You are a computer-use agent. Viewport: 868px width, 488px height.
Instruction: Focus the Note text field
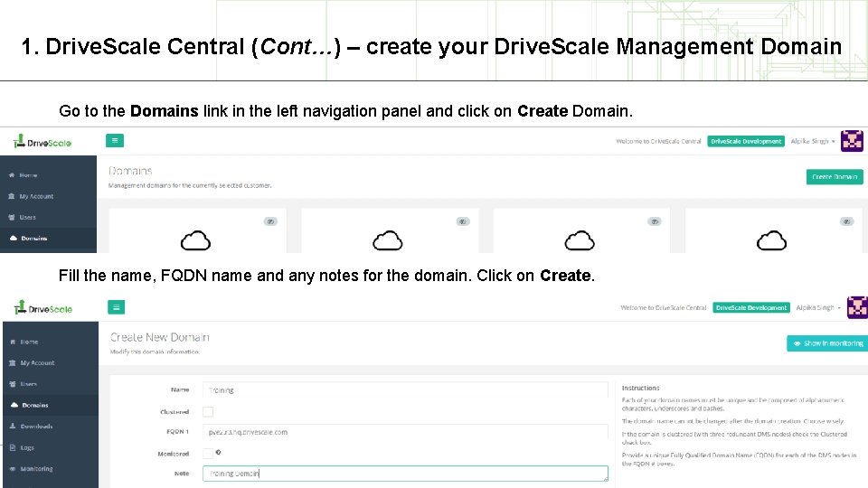pos(405,474)
